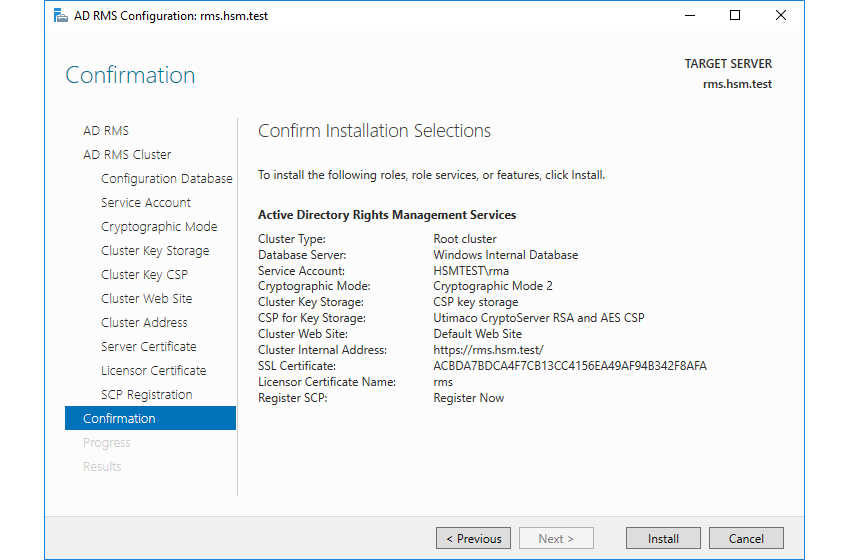Click Active Directory Rights Management Services heading
Screen dimensions: 850x560
387,215
